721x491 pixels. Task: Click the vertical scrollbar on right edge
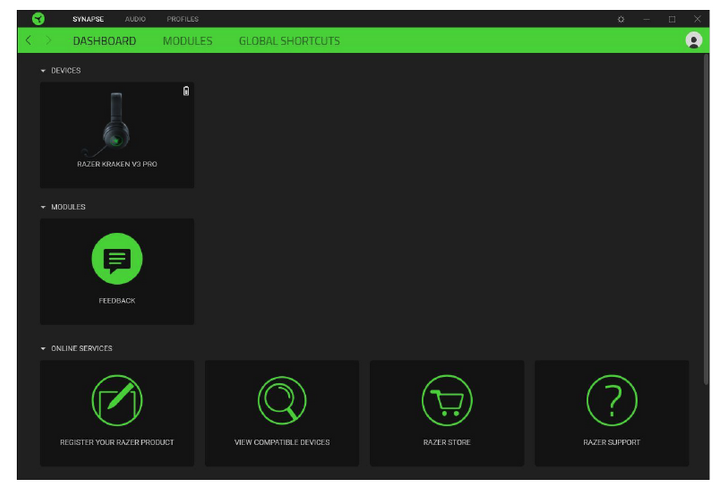[706, 220]
